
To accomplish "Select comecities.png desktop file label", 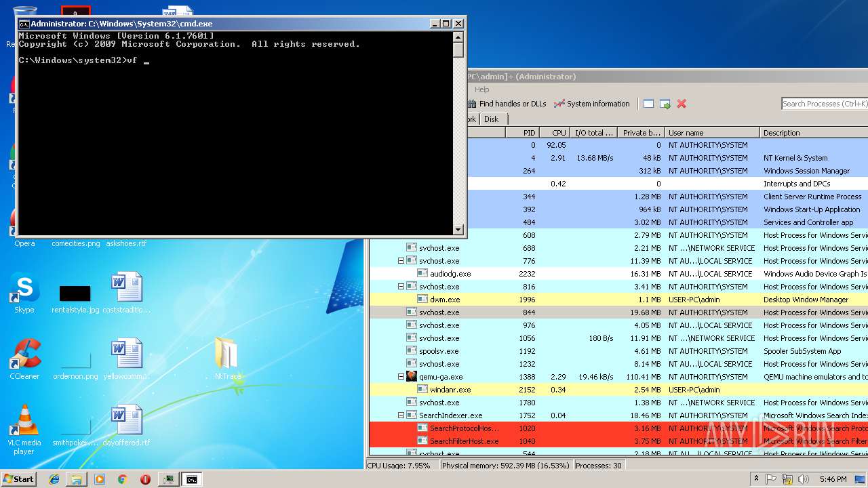I will point(76,243).
